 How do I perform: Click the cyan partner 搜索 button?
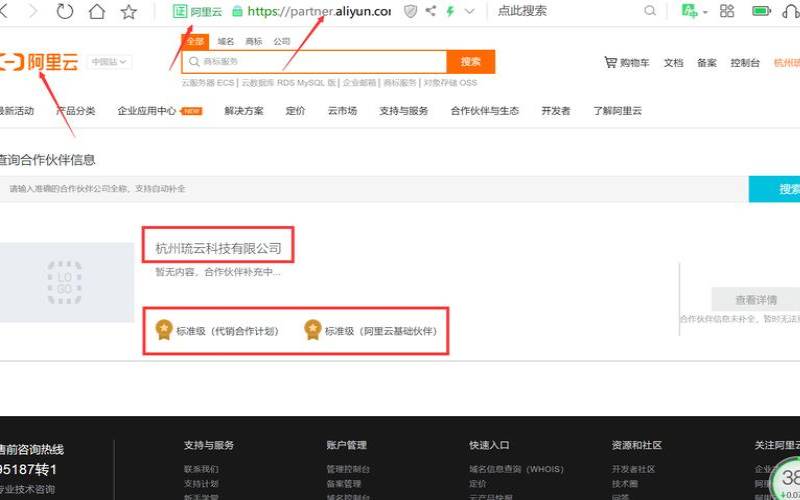pyautogui.click(x=774, y=189)
